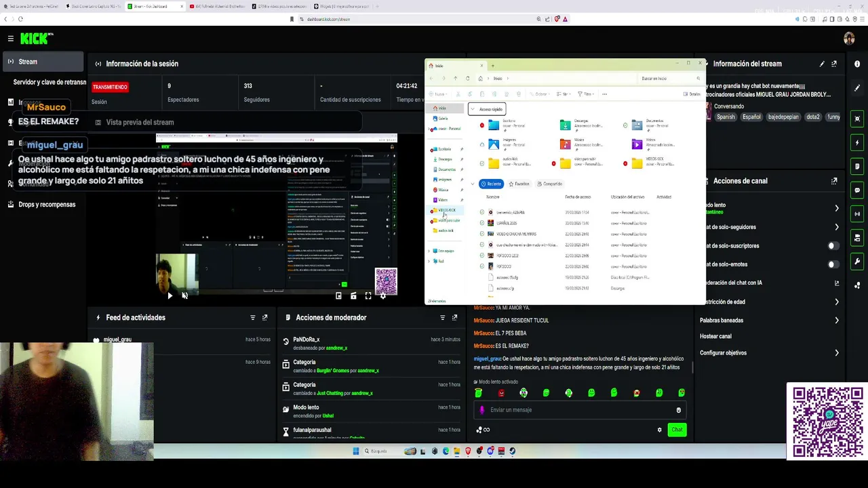Edit stream info with the pencil icon
868x488 pixels.
822,64
